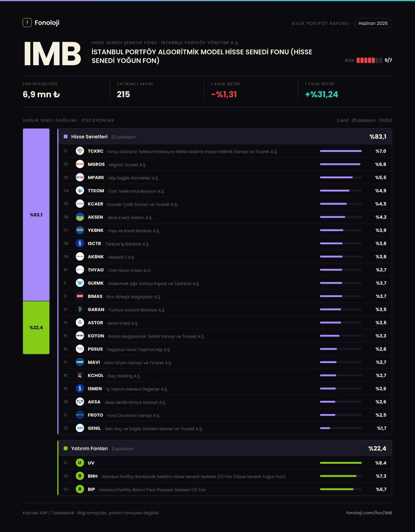
Task: Click the GENIL %1,7 weight value
Action: [382, 428]
